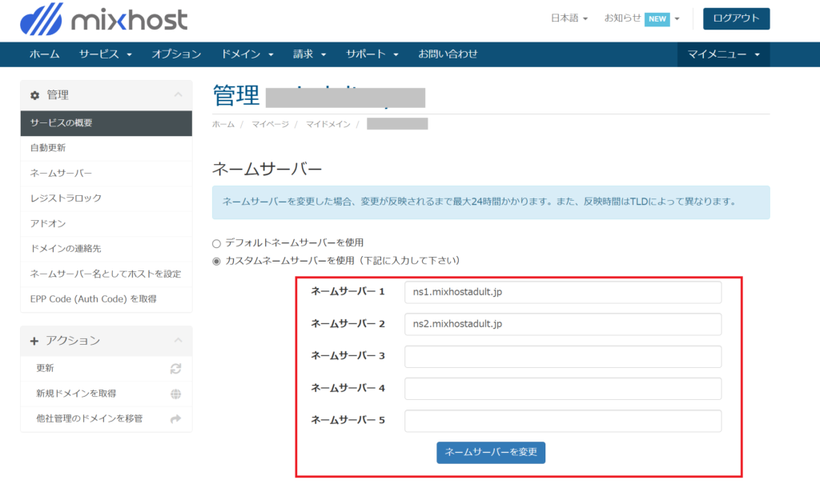Click the ネームサーバー 1 input field
Screen dimensions: 820x504
point(562,292)
